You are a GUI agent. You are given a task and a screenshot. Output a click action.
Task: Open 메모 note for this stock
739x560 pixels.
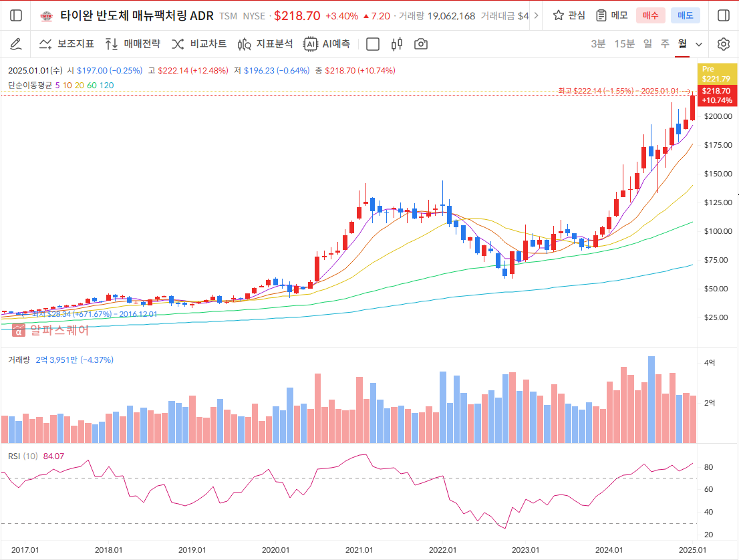612,15
